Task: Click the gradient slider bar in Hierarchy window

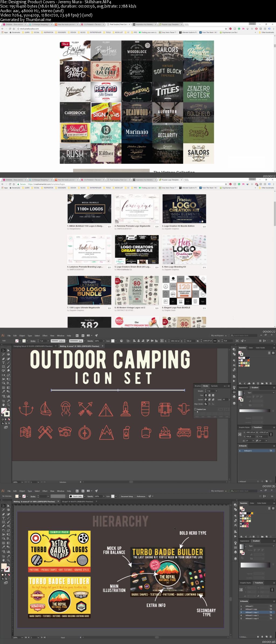Action: [x=255, y=565]
